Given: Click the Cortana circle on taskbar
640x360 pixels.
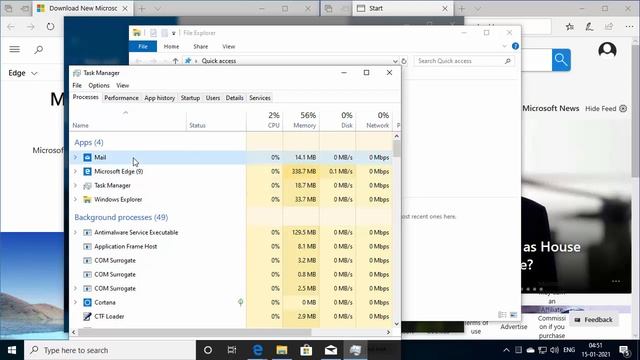Looking at the screenshot, I should [208, 350].
